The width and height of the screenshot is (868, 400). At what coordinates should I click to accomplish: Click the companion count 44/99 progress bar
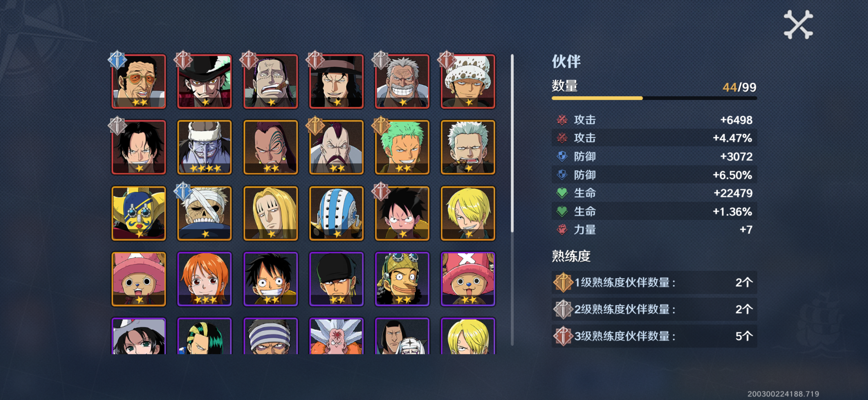point(654,98)
